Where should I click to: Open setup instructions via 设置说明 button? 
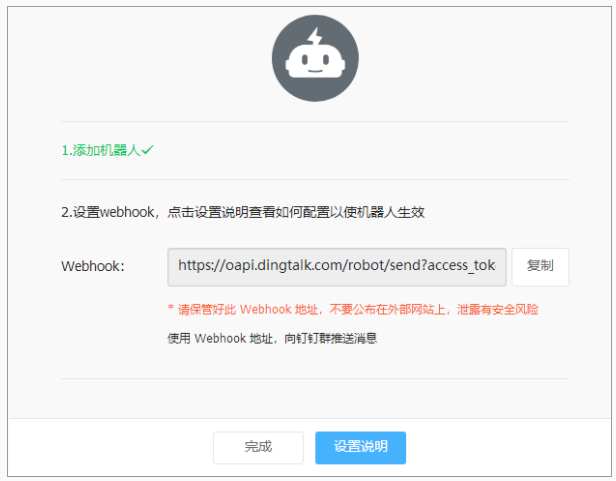click(x=360, y=447)
